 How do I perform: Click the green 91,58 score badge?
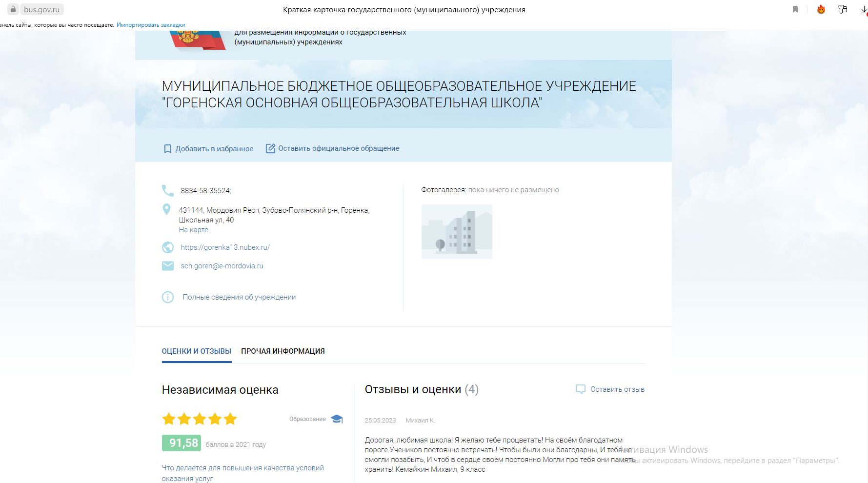tap(181, 443)
